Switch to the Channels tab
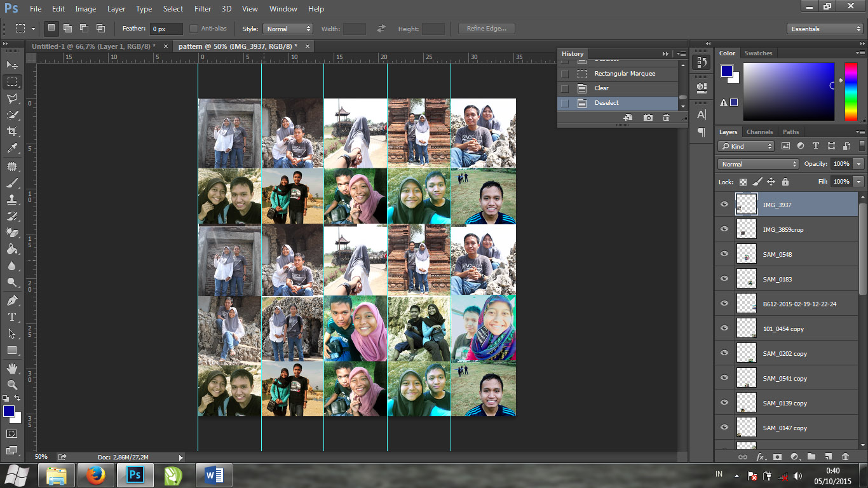Screen dimensions: 868x488 759,132
